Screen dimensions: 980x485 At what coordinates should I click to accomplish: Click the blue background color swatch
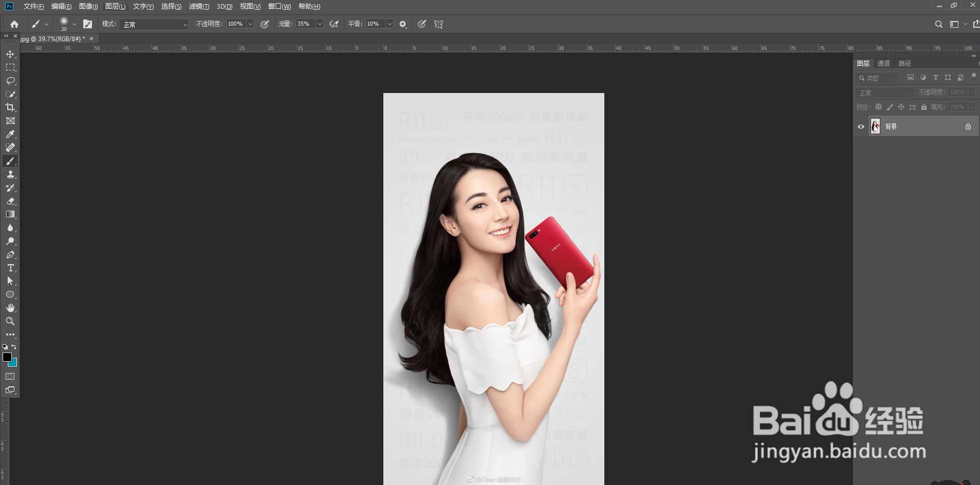[x=14, y=363]
